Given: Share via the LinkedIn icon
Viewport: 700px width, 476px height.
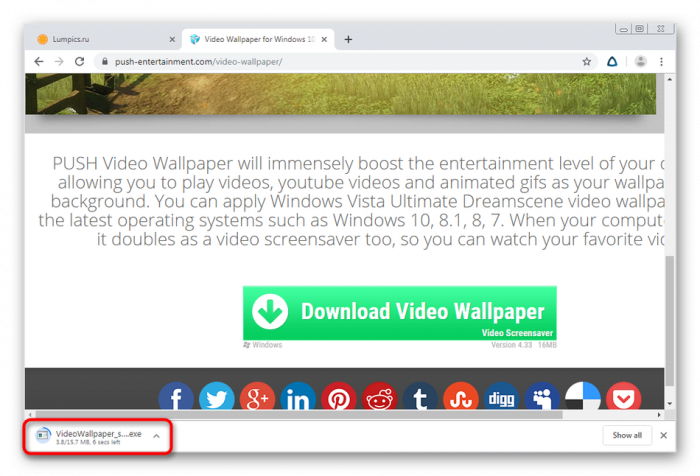Looking at the screenshot, I should click(298, 398).
